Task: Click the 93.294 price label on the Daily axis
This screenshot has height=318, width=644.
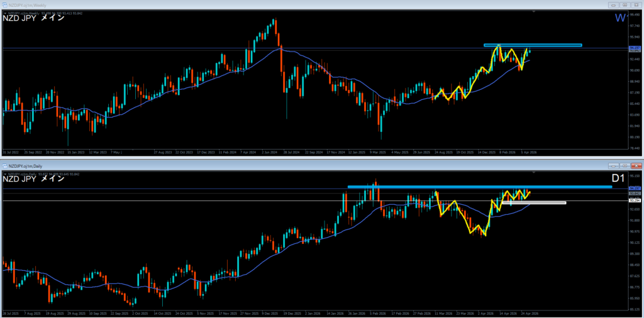Action: point(634,200)
